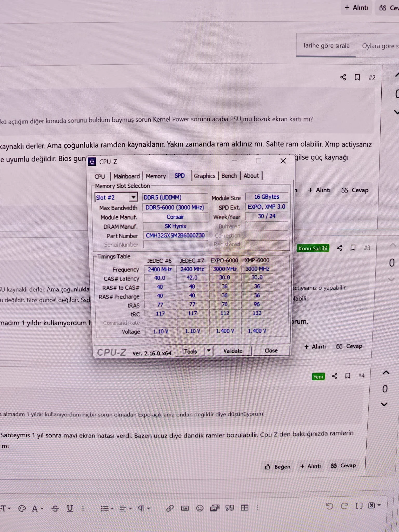399x532 pixels.
Task: Toggle underline formatting in the editor
Action: (70, 508)
